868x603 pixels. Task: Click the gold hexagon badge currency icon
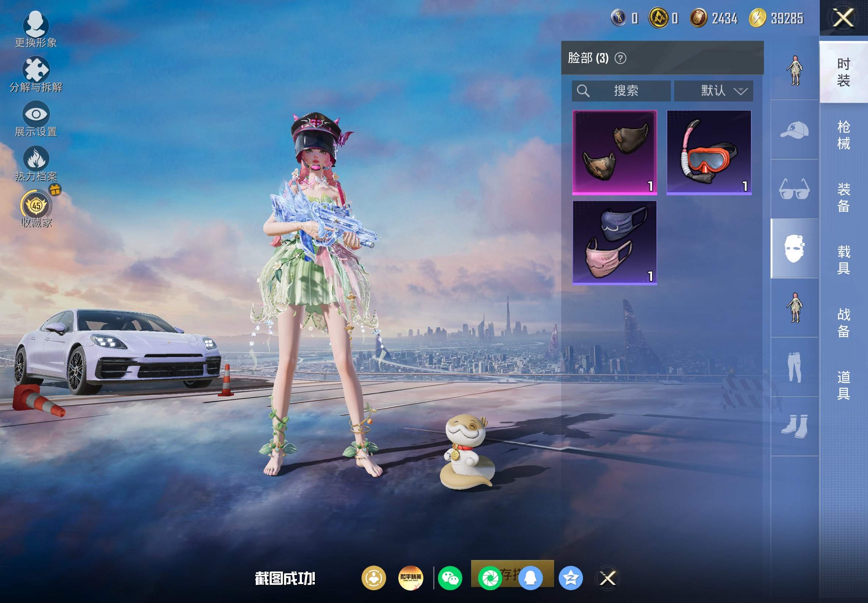[659, 18]
